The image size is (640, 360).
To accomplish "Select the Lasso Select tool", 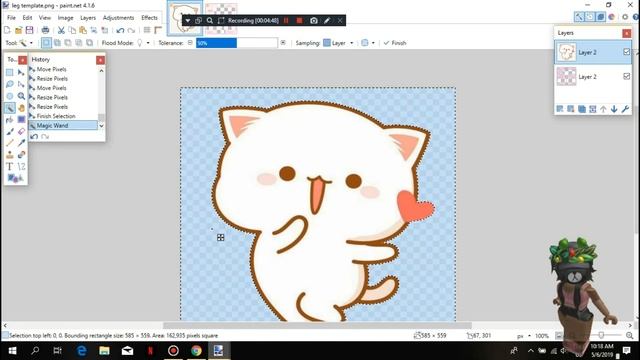I will [x=10, y=84].
